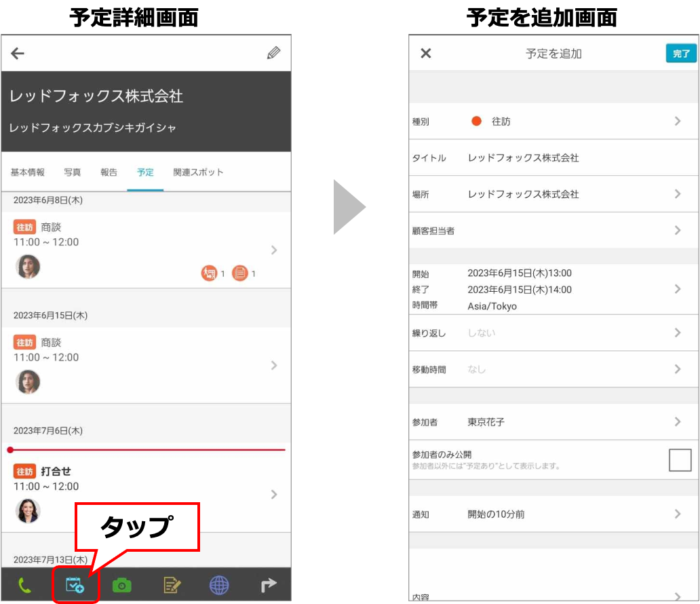
Task: Tap the 完了 button
Action: pyautogui.click(x=681, y=53)
